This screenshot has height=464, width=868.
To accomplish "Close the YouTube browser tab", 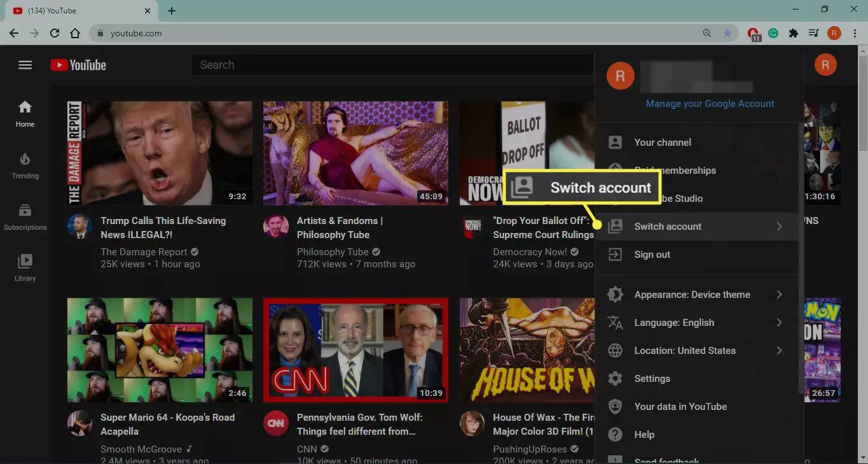I will point(148,11).
